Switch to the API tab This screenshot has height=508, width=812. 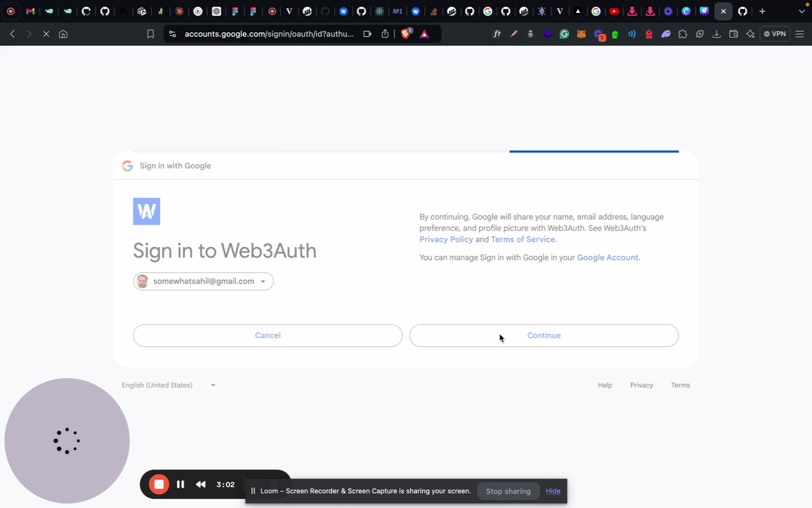(398, 11)
